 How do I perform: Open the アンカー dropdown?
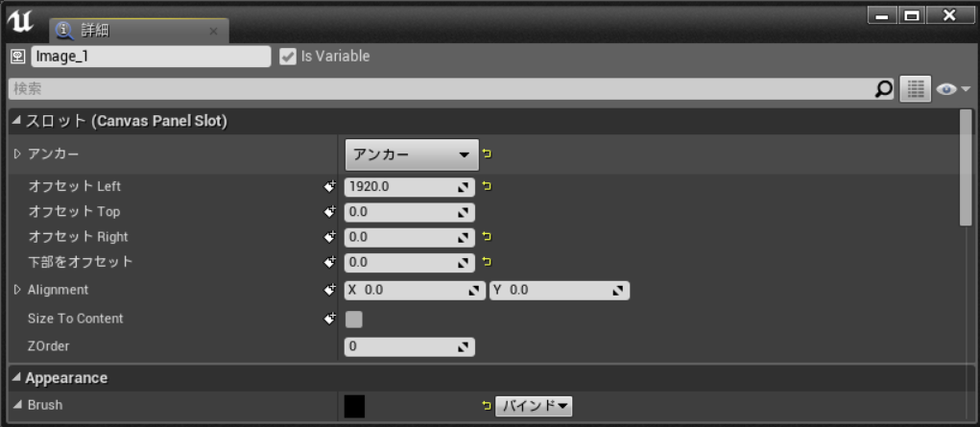point(412,154)
